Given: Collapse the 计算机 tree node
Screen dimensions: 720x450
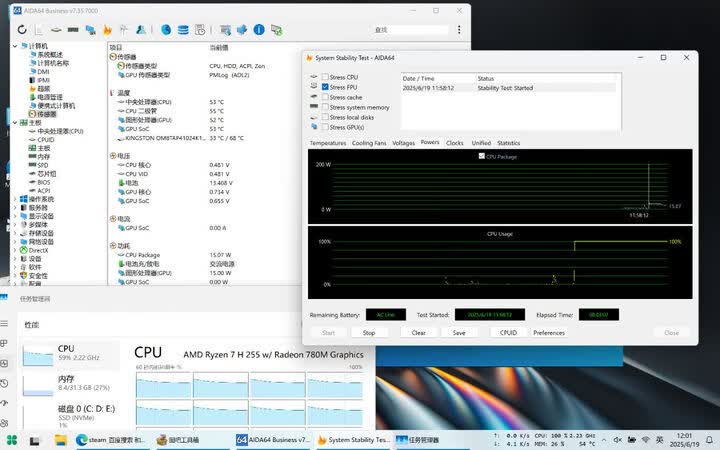Looking at the screenshot, I should 15,46.
